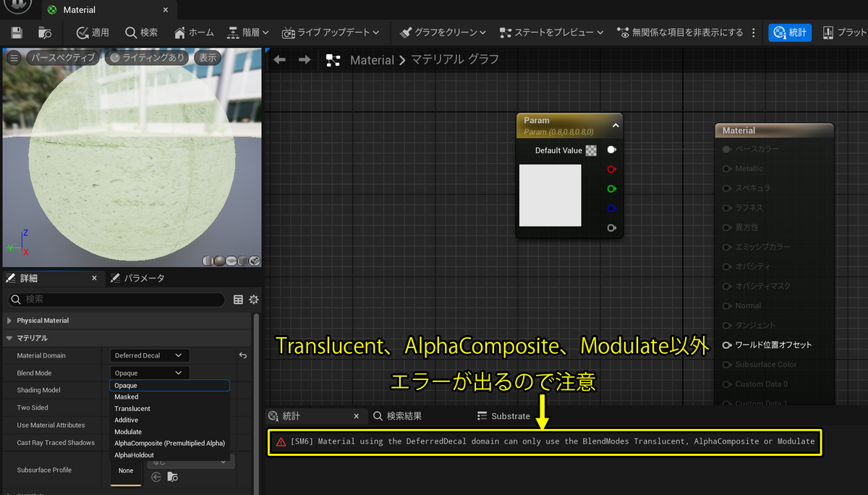Viewport: 868px width, 495px height.
Task: Open the 検索 search in the toolbar
Action: pos(140,32)
